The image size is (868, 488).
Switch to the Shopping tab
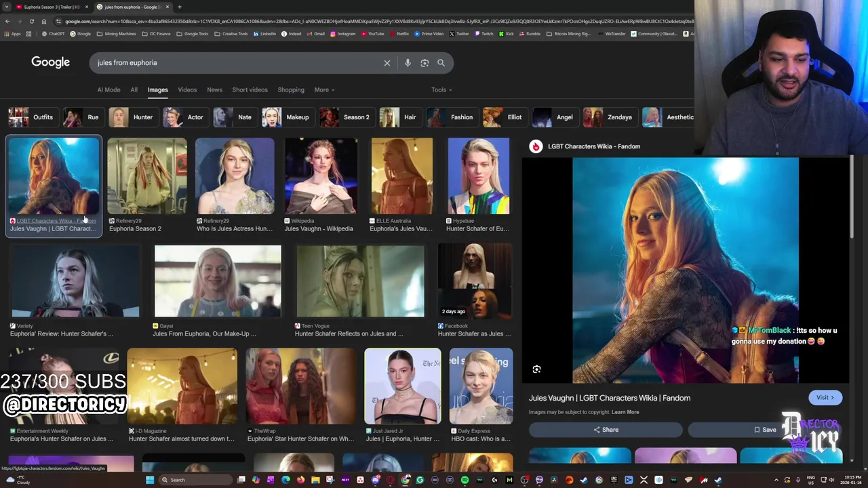point(291,89)
